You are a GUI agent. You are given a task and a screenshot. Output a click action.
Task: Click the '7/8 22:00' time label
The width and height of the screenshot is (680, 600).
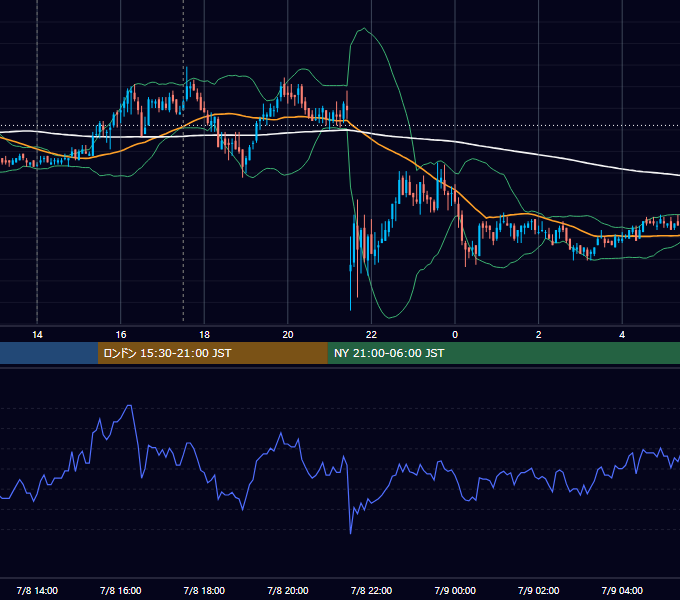(x=371, y=590)
